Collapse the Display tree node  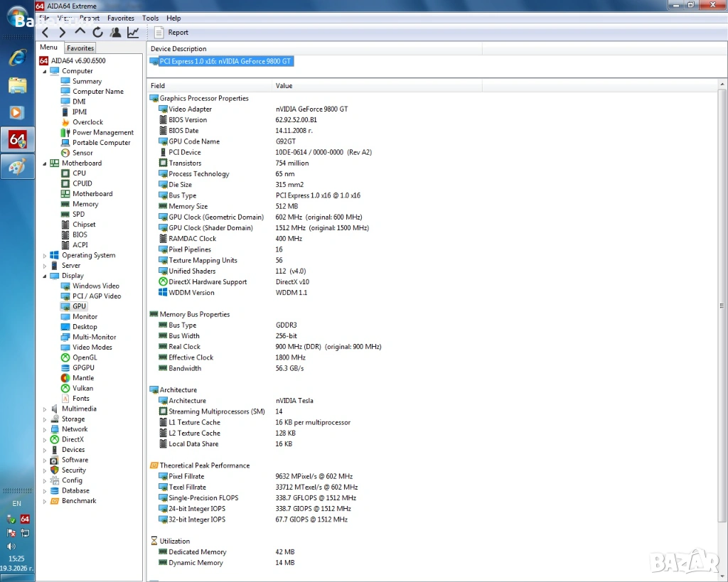pos(45,276)
